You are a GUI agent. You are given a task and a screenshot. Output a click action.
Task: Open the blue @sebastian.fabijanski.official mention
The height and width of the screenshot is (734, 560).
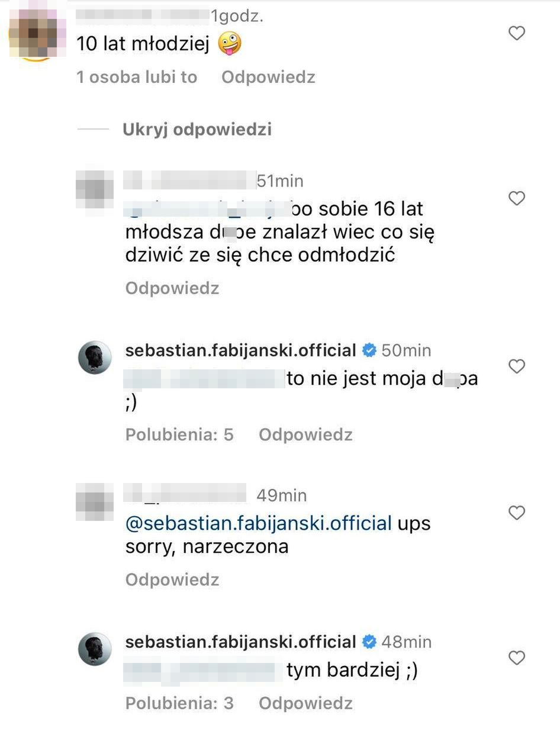pyautogui.click(x=259, y=523)
